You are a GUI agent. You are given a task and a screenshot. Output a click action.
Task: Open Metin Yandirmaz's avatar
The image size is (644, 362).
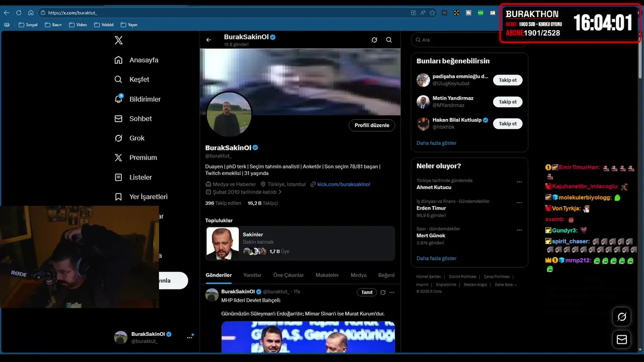pos(423,102)
